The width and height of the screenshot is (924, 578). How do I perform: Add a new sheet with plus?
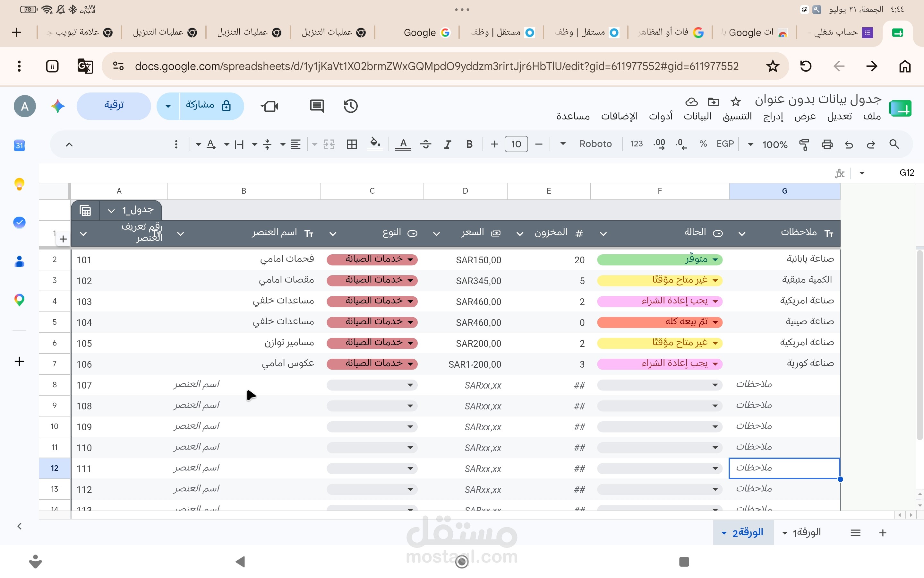[x=882, y=532]
